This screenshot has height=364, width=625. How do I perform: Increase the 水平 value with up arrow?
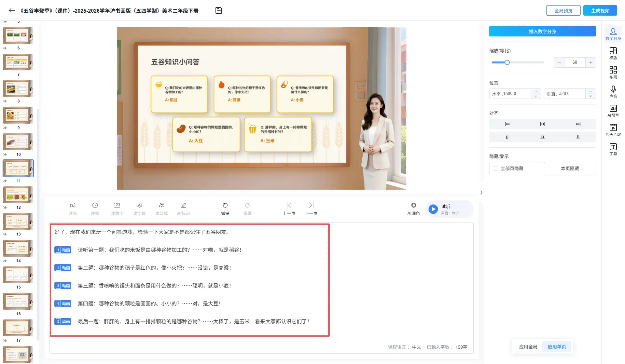[x=536, y=91]
